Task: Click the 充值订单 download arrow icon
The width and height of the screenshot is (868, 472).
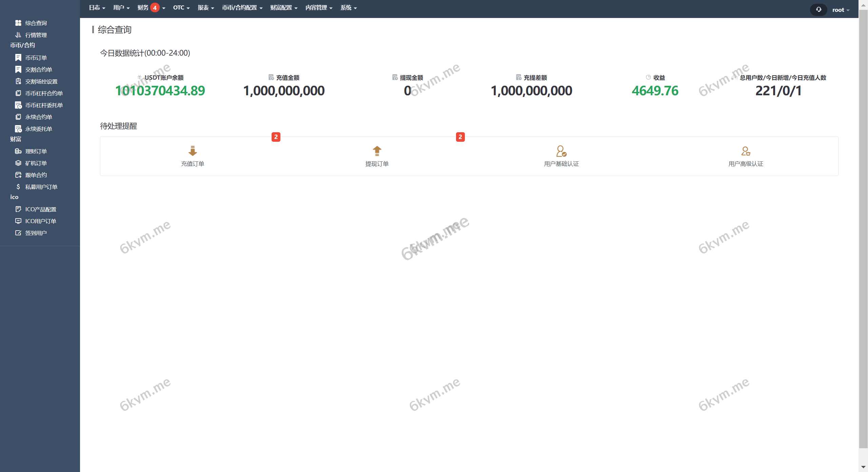Action: click(x=193, y=151)
